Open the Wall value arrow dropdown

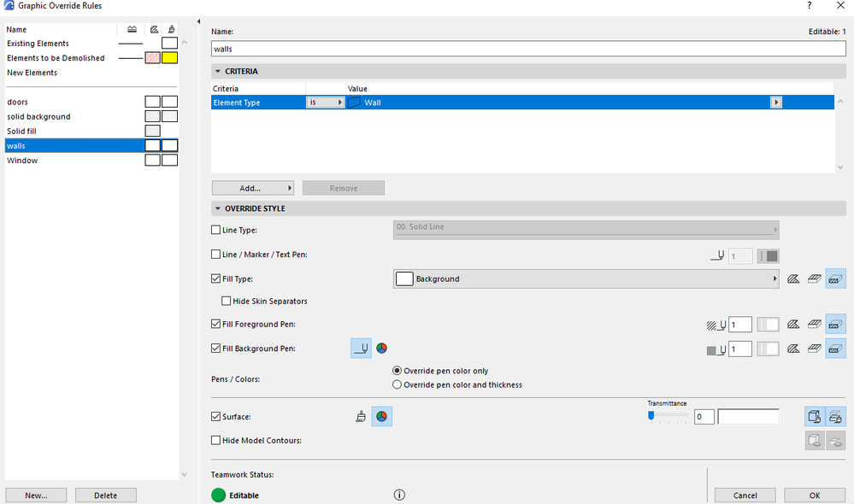(776, 103)
